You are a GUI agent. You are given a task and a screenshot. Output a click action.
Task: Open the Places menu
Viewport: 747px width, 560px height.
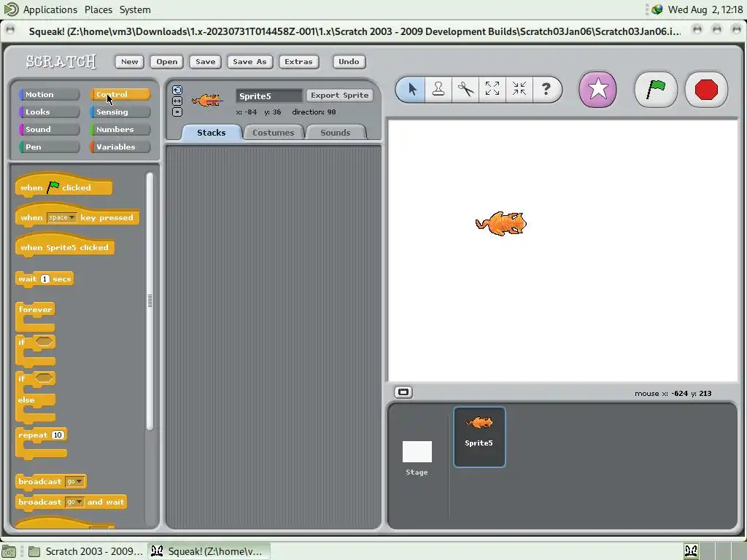(x=98, y=9)
